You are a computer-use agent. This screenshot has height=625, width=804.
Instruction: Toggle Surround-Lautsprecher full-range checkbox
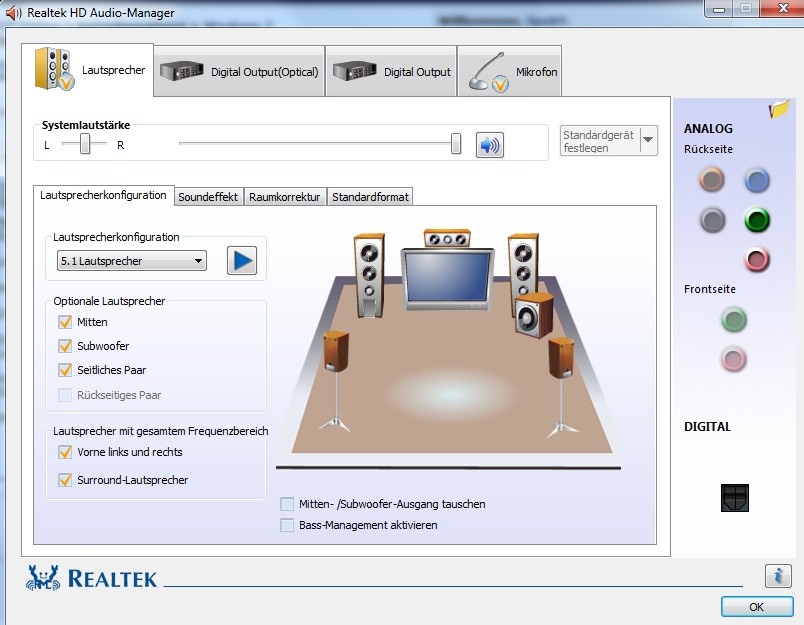coord(65,480)
